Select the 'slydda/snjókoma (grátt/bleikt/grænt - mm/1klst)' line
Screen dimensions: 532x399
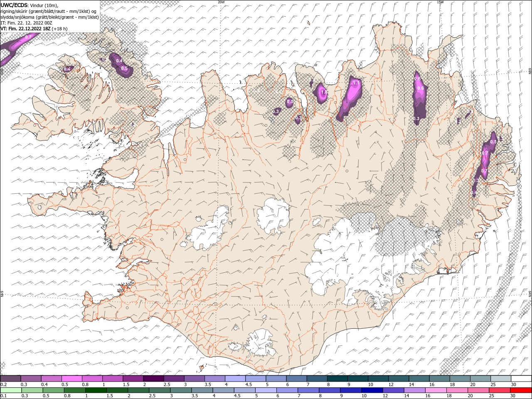click(x=49, y=17)
